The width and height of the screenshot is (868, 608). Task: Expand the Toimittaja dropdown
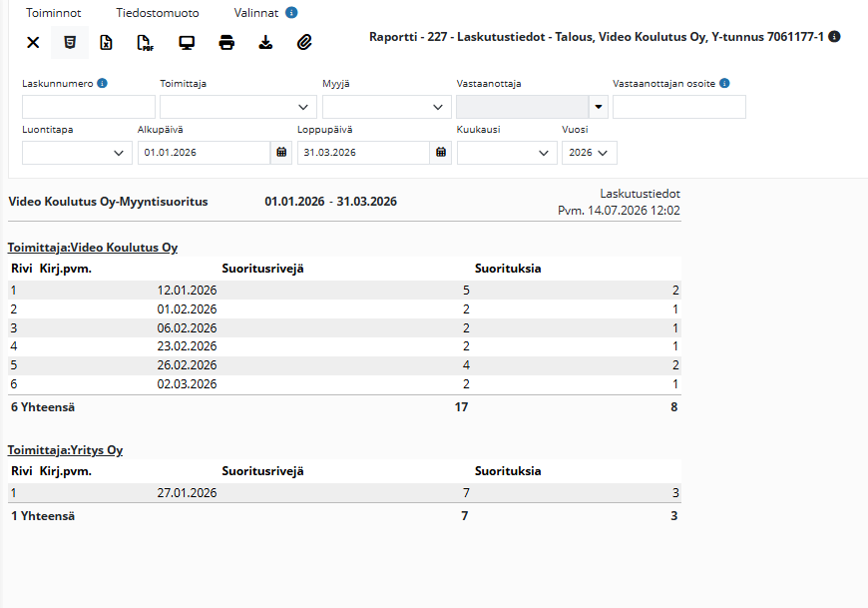pos(238,107)
